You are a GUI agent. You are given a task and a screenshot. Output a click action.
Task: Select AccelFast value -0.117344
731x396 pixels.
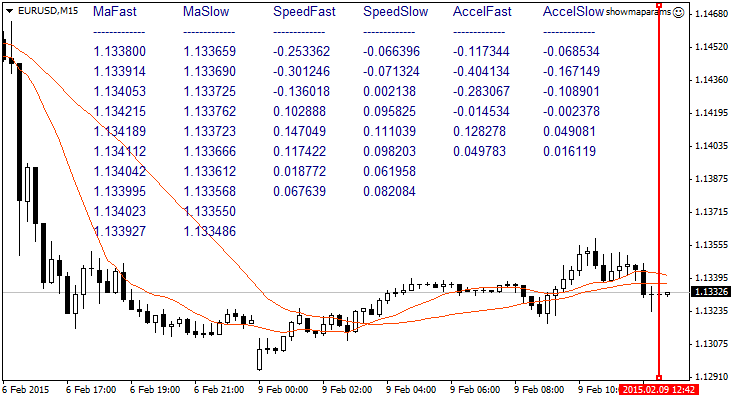[482, 51]
